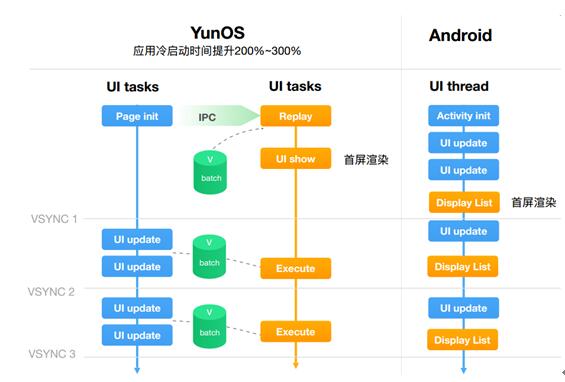Screen dimensions: 565x382
Task: Click the batch cylinder above VSYNC 3
Action: pos(209,326)
